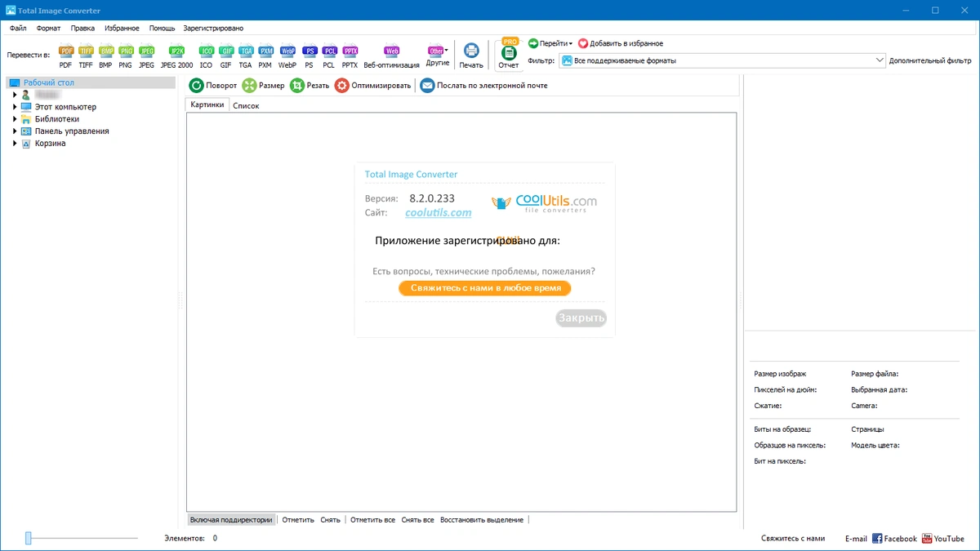The width and height of the screenshot is (980, 551).
Task: Select the Резать crop tool
Action: (310, 85)
